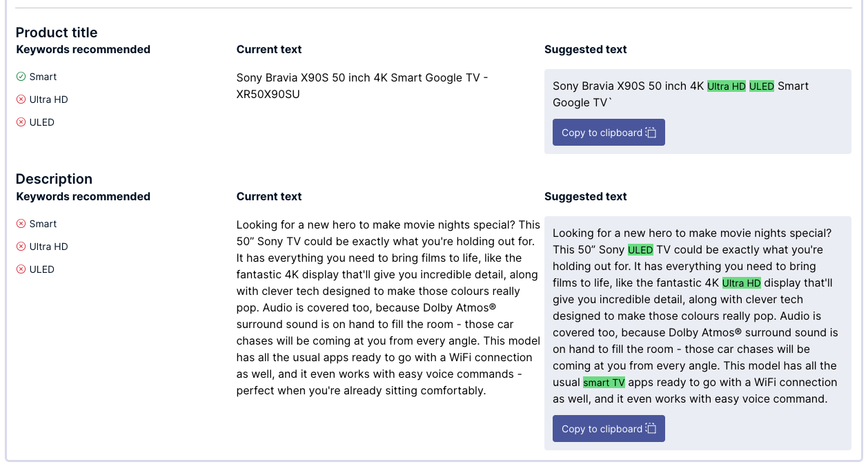868x471 pixels.
Task: Click the "Description" section heading
Action: pyautogui.click(x=54, y=179)
